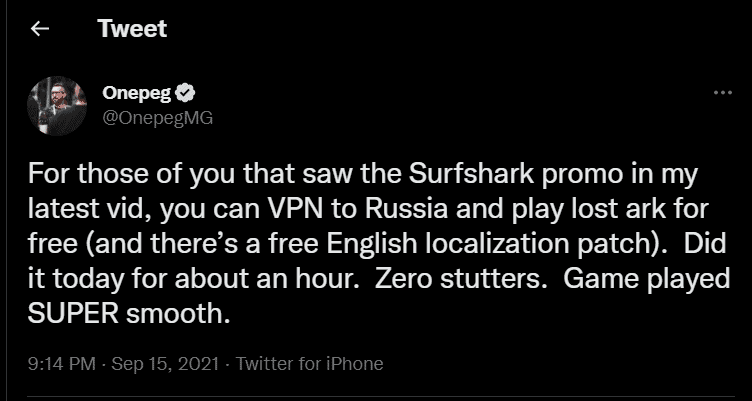This screenshot has height=401, width=752.
Task: Click the words SUPER smooth in the tweet
Action: pyautogui.click(x=124, y=315)
